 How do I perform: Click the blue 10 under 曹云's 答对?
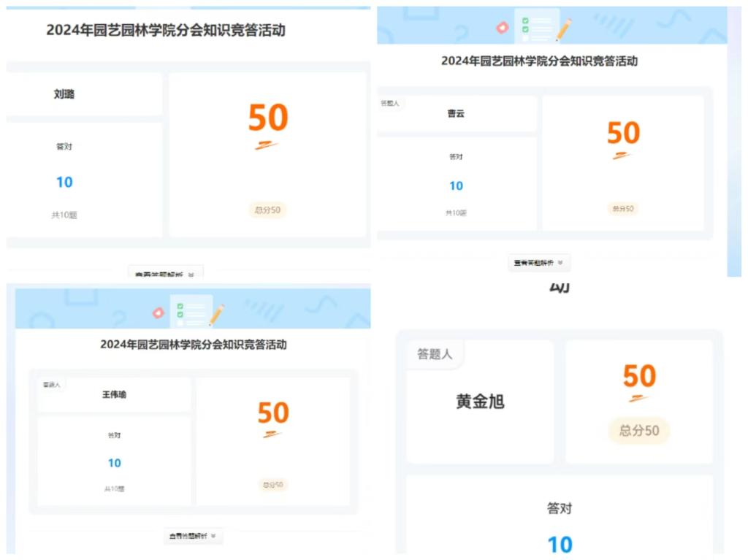click(x=456, y=186)
